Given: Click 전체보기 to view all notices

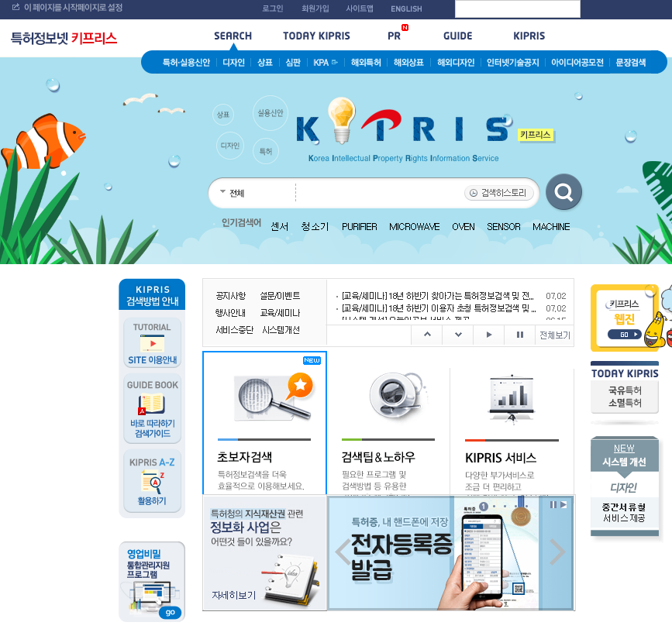Looking at the screenshot, I should (x=554, y=335).
